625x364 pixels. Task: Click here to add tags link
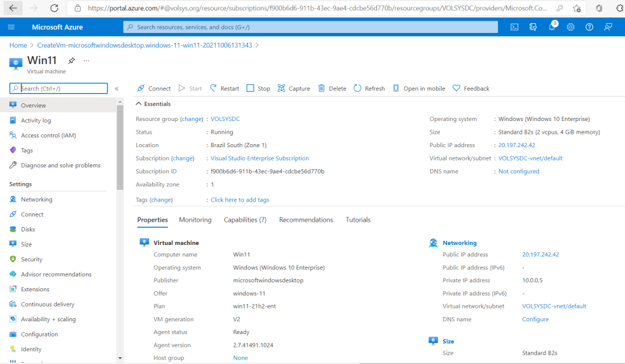(x=239, y=200)
